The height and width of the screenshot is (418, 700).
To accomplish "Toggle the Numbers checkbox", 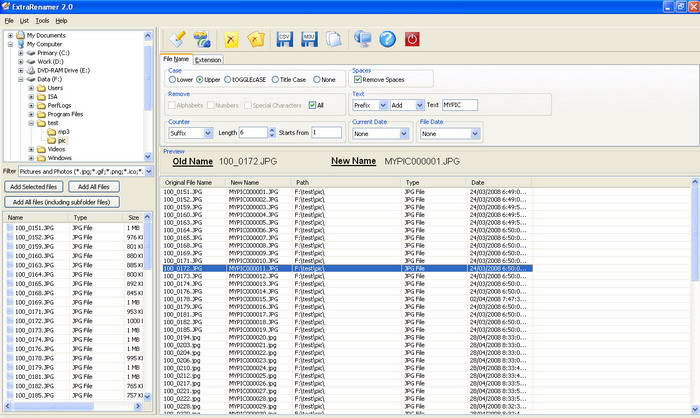I will [211, 105].
